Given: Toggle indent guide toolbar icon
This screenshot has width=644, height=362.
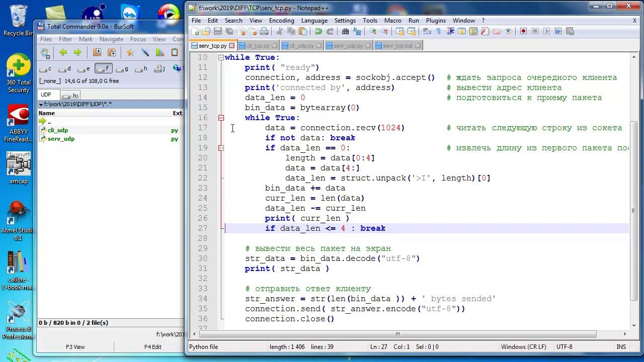Looking at the screenshot, I should 450,31.
